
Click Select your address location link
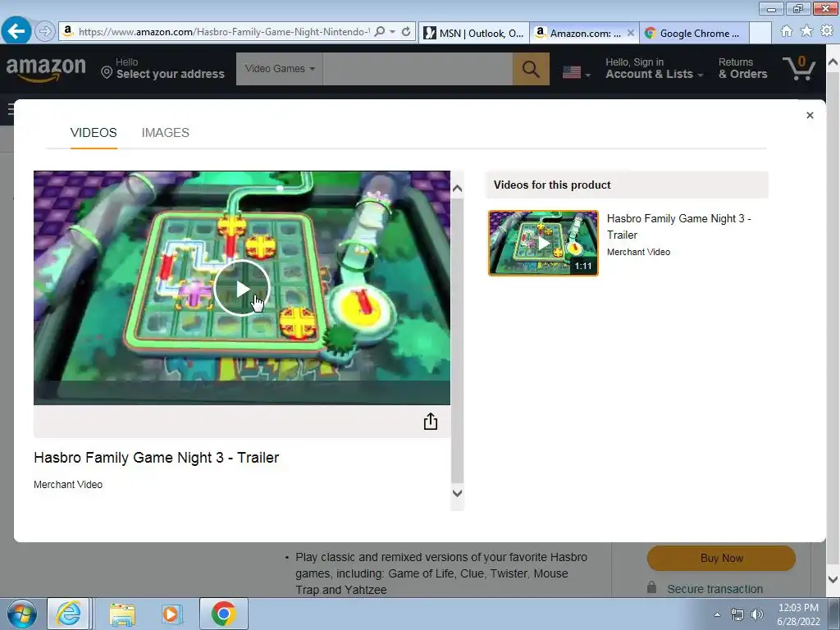tap(163, 69)
